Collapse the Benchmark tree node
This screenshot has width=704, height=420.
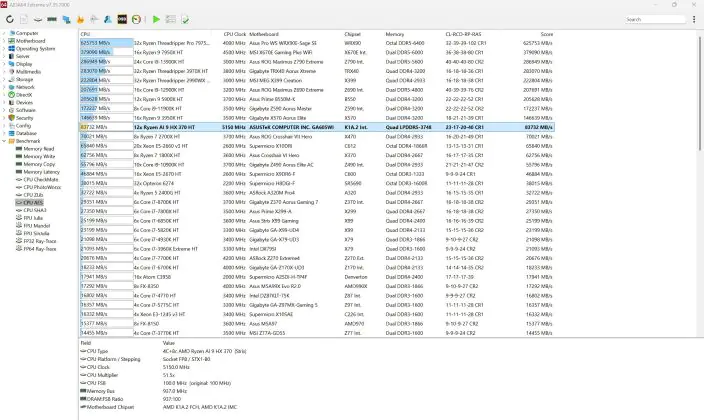(4, 141)
